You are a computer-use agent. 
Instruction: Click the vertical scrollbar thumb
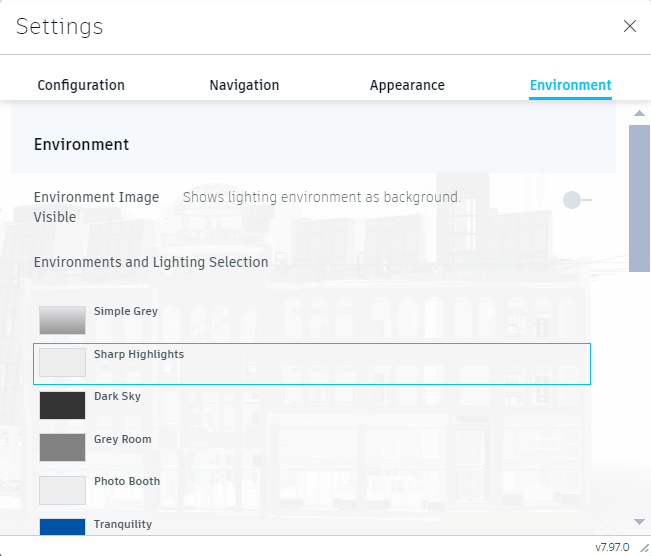(x=639, y=198)
